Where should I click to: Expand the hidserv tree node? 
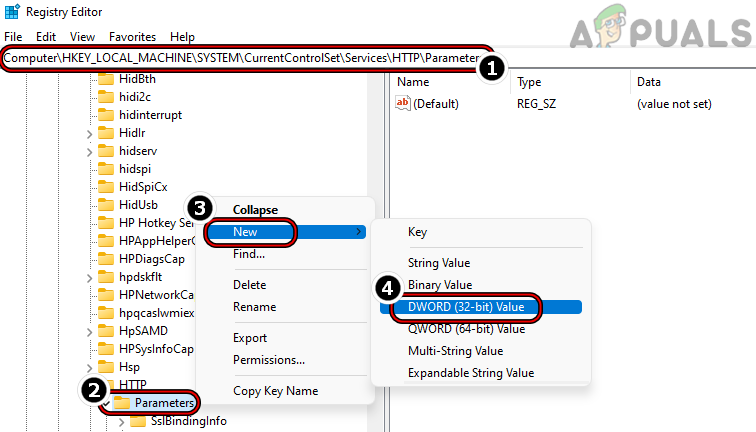(x=89, y=150)
